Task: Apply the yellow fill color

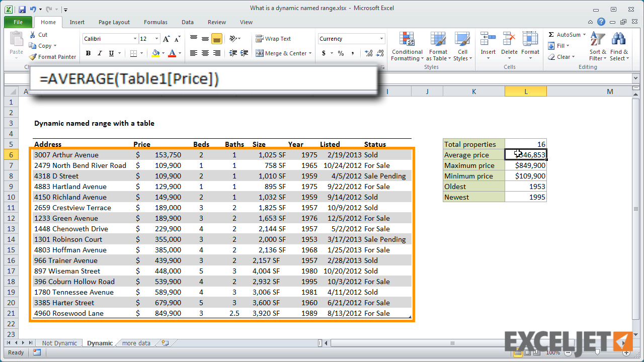Action: 155,53
